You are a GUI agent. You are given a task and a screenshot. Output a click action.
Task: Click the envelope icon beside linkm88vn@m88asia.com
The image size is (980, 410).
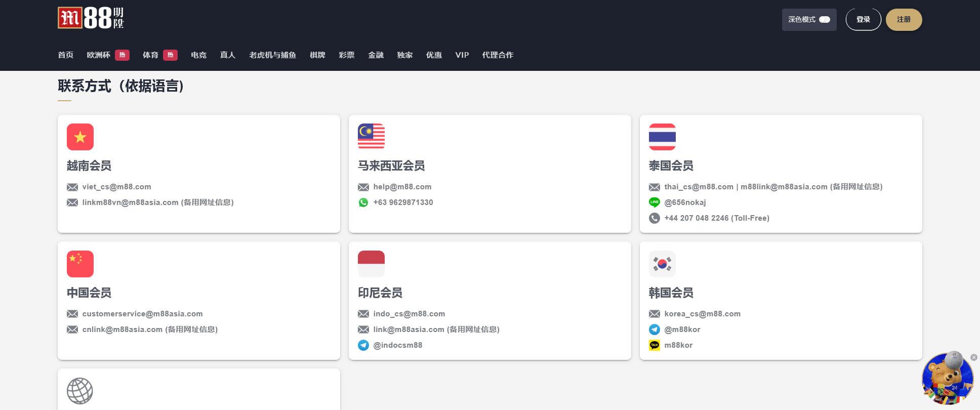click(72, 203)
